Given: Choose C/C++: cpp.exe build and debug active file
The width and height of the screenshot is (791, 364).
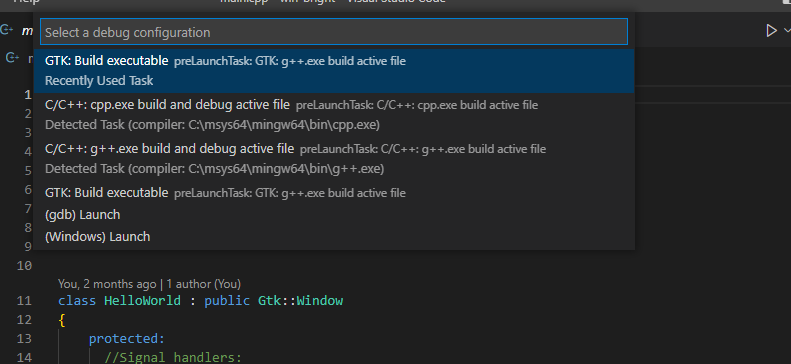Looking at the screenshot, I should click(333, 114).
